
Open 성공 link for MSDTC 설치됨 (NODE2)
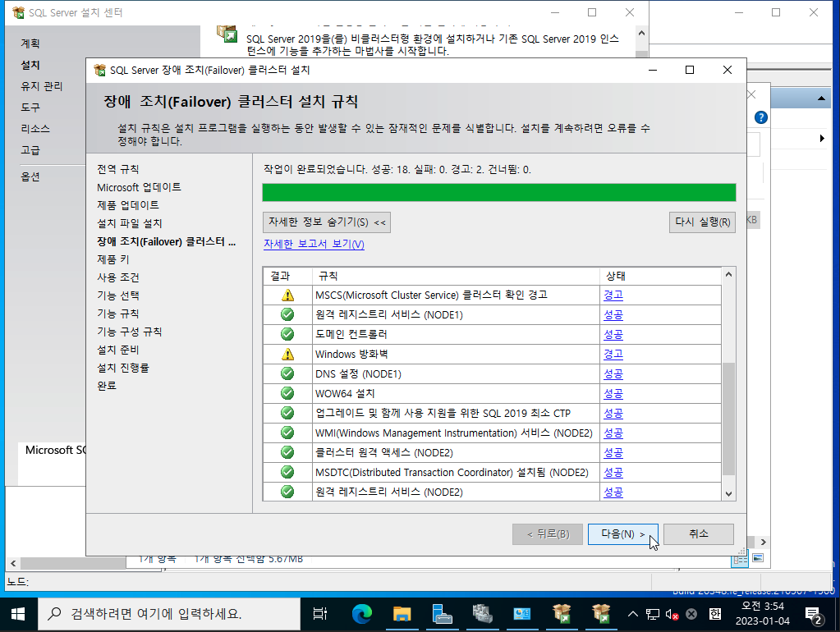point(613,473)
